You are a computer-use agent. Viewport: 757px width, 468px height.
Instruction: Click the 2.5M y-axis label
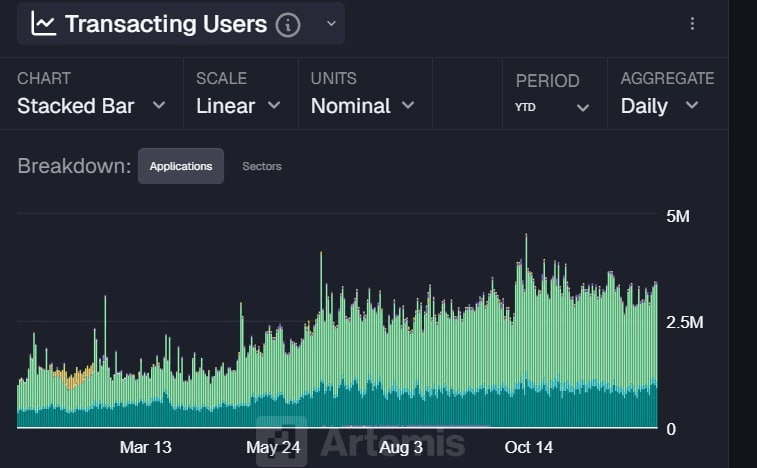coord(685,323)
